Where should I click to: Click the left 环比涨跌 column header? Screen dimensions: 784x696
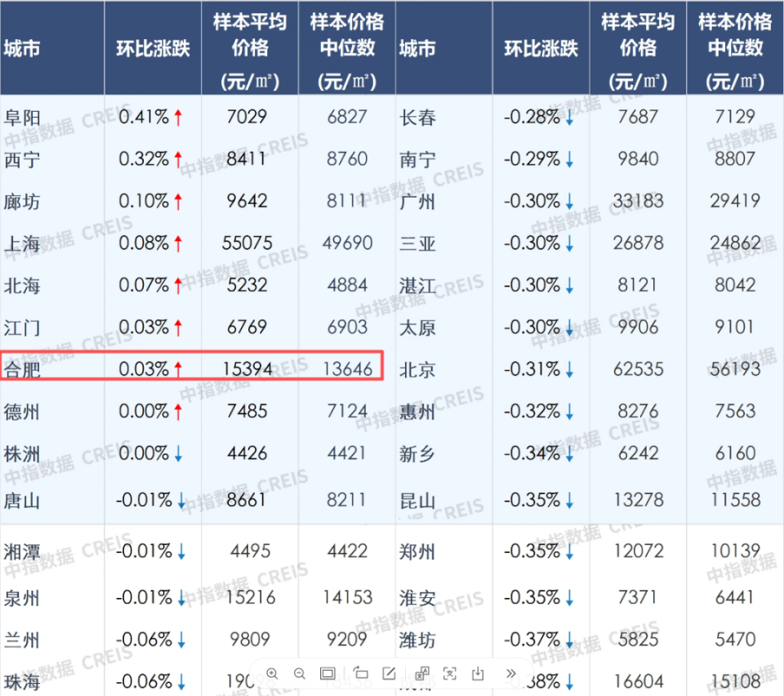point(153,48)
